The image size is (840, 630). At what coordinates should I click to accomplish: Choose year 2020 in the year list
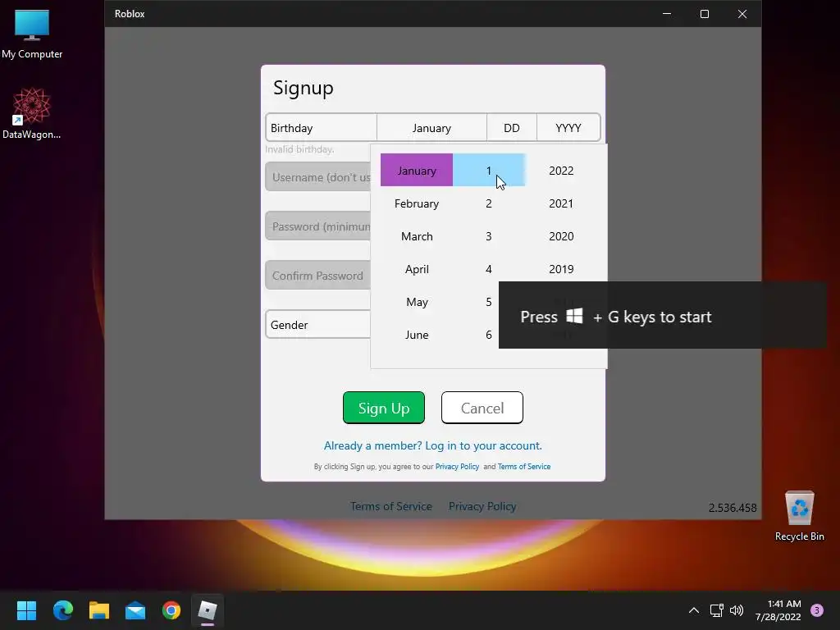pyautogui.click(x=561, y=236)
